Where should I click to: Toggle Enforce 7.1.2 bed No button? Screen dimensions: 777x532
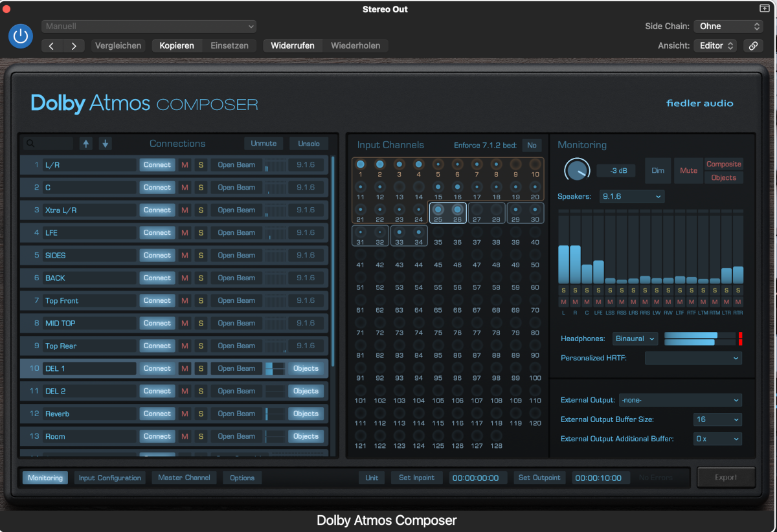[x=532, y=146]
